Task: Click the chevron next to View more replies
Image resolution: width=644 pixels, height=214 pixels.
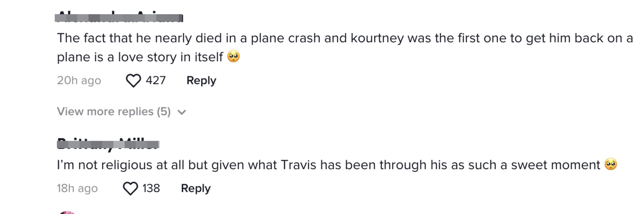Action: 182,112
